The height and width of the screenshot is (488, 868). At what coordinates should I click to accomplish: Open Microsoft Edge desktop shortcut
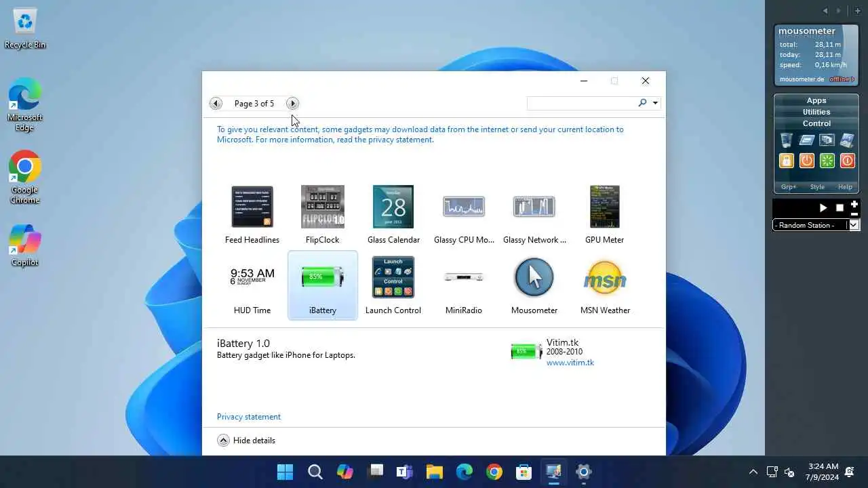click(x=25, y=104)
